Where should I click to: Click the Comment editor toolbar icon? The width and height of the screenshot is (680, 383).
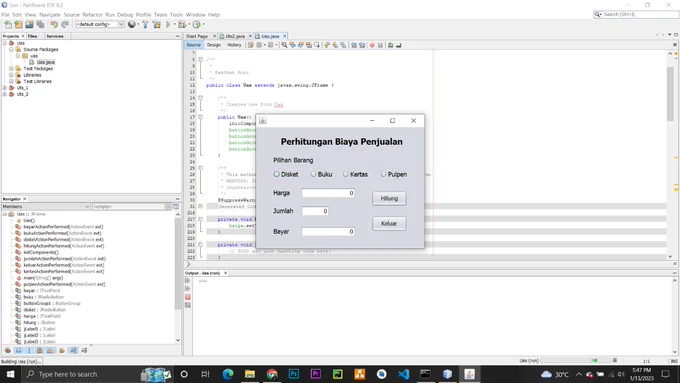tap(390, 45)
